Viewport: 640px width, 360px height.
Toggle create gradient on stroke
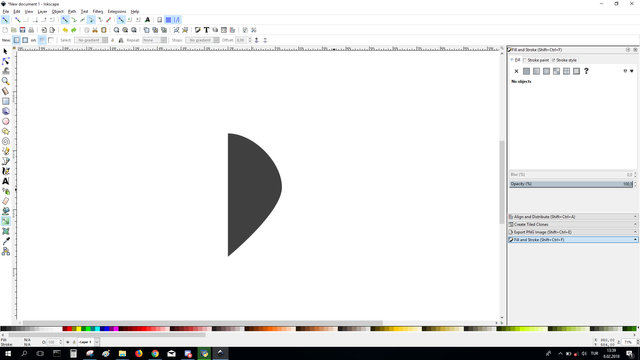(x=51, y=40)
